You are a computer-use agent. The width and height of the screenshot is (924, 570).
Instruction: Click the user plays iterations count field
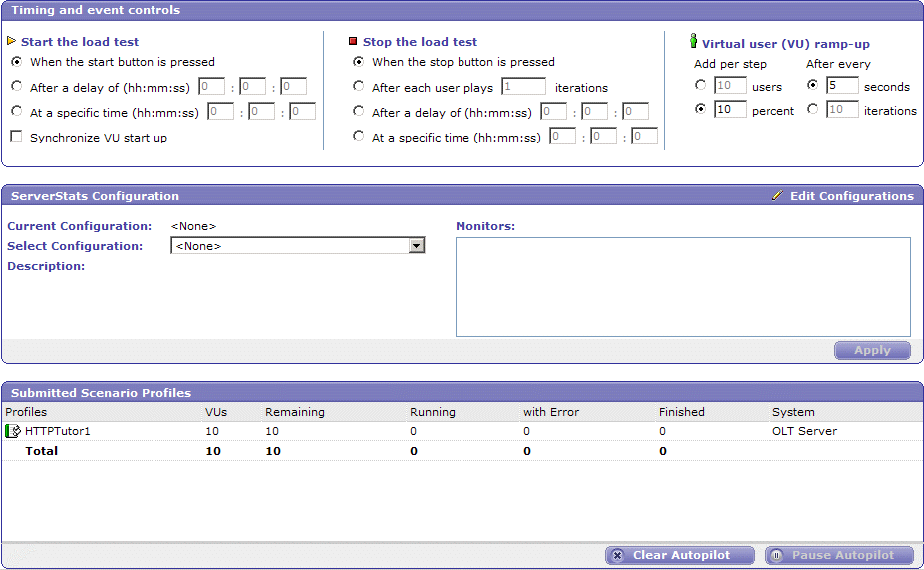click(524, 86)
